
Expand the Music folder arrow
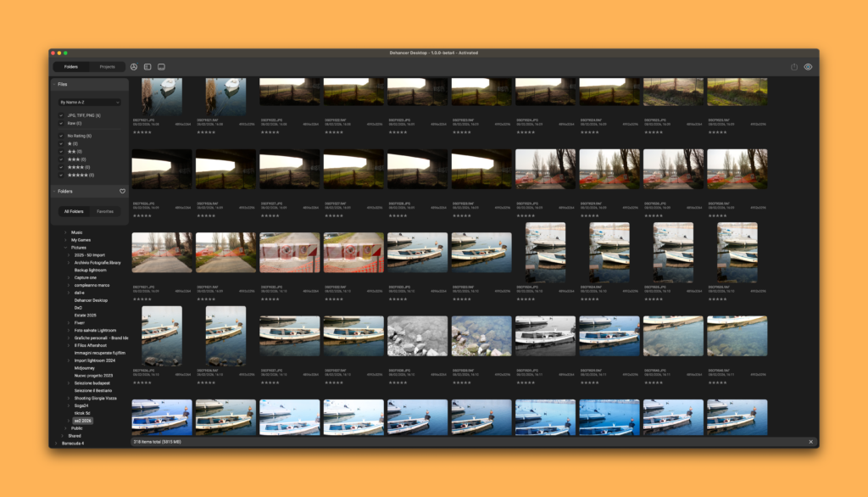tap(66, 232)
